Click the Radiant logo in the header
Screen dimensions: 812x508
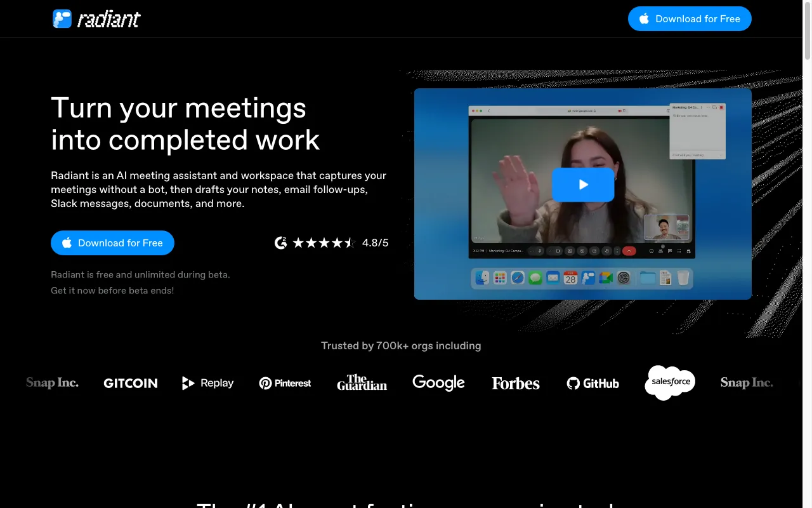click(96, 19)
